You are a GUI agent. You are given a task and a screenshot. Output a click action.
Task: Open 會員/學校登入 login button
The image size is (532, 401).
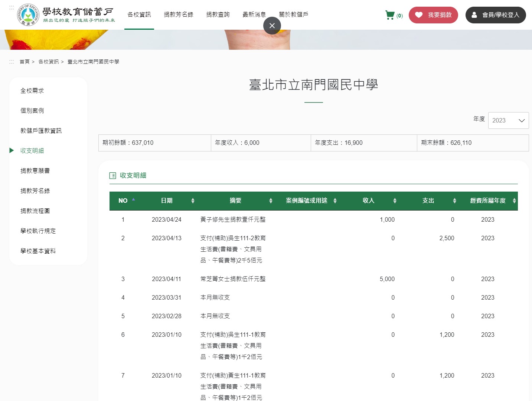pos(496,15)
